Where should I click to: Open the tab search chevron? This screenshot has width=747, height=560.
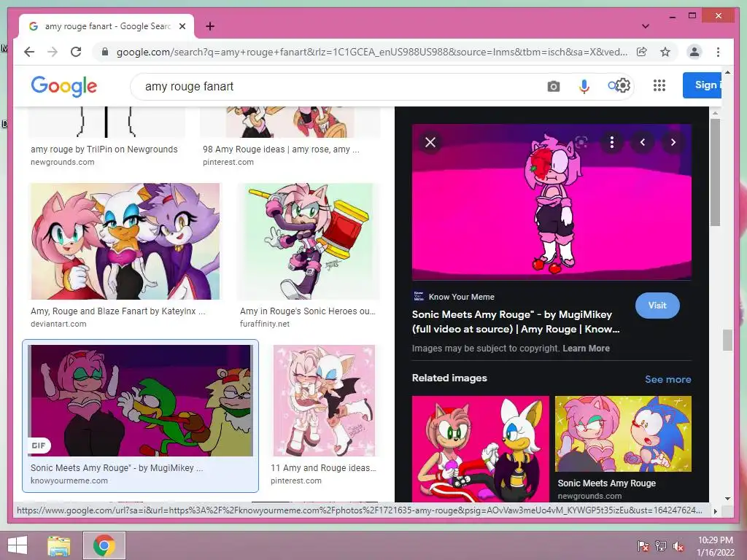646,26
